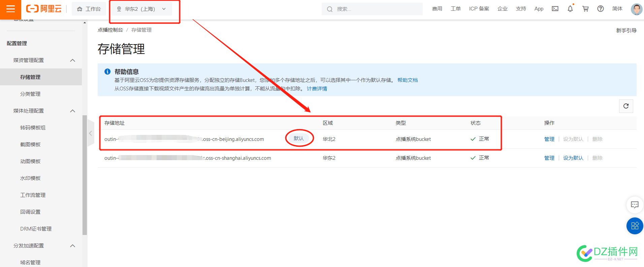644x267 pixels.
Task: Open the hamburger main menu
Action: coord(10,9)
